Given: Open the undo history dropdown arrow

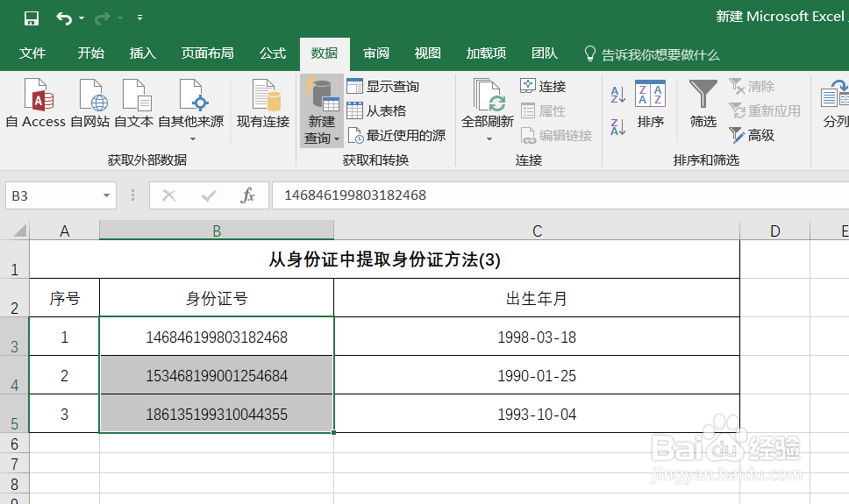Looking at the screenshot, I should [82, 18].
